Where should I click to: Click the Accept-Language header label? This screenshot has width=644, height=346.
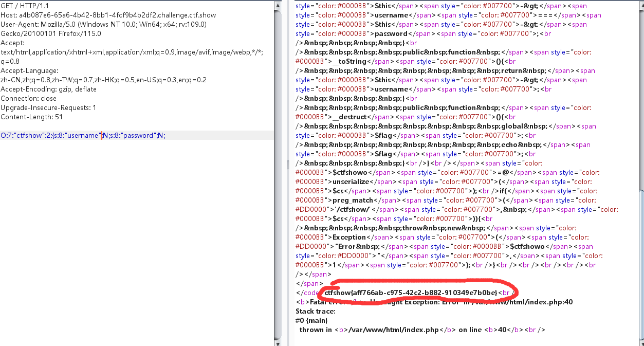click(30, 70)
